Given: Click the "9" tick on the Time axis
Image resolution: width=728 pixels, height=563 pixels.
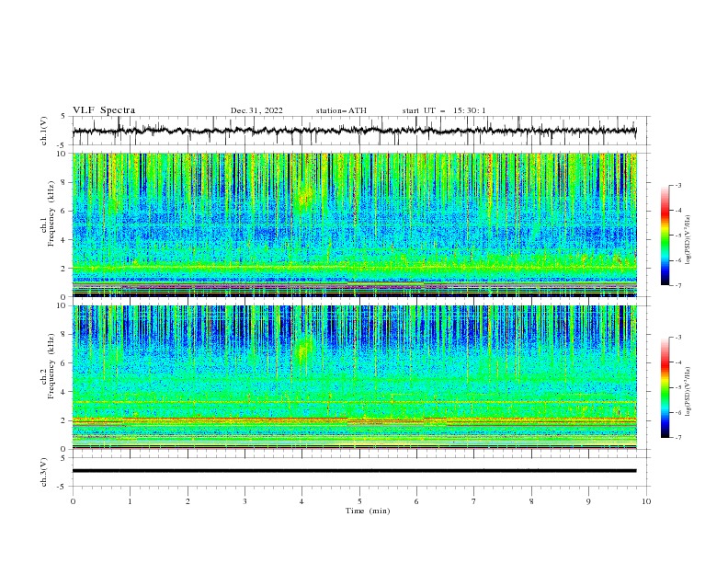Looking at the screenshot, I should pyautogui.click(x=588, y=501).
